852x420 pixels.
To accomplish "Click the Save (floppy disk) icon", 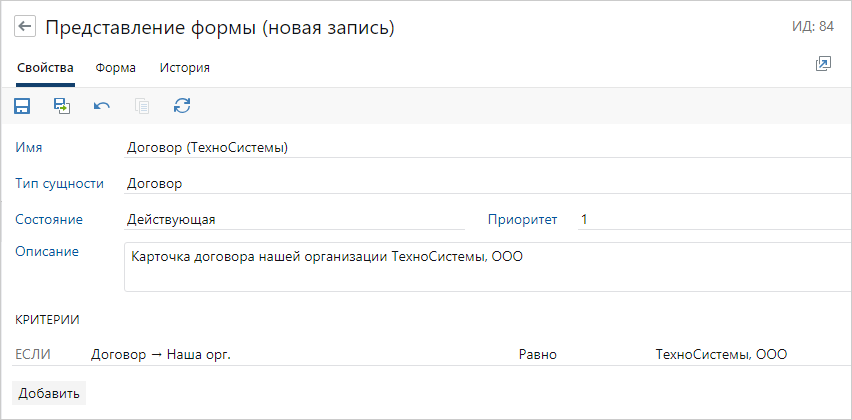I will [x=22, y=106].
